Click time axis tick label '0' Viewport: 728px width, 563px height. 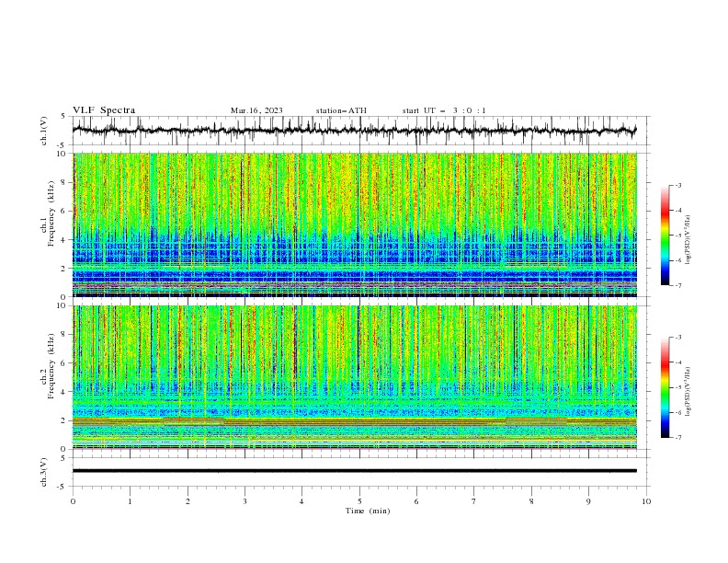pos(73,501)
